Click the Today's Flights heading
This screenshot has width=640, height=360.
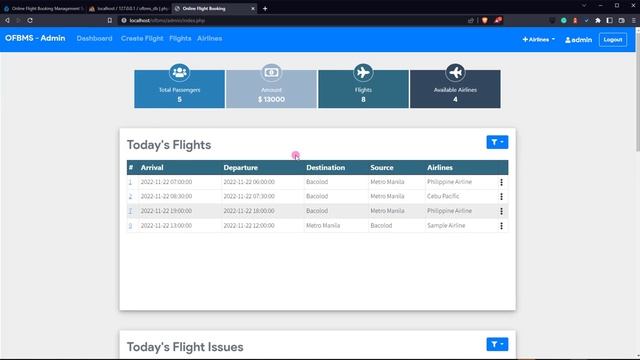pyautogui.click(x=169, y=145)
